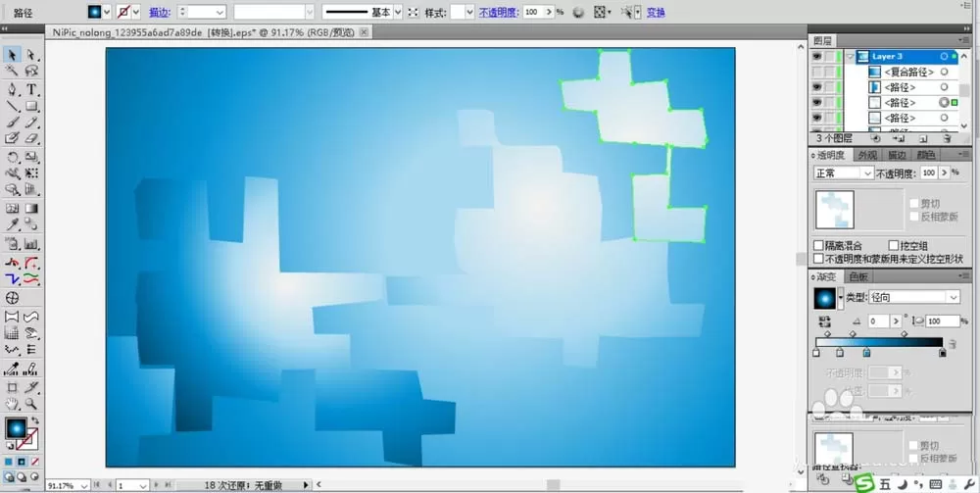Select the 渐变 panel tab
Image resolution: width=980 pixels, height=493 pixels.
click(x=827, y=276)
